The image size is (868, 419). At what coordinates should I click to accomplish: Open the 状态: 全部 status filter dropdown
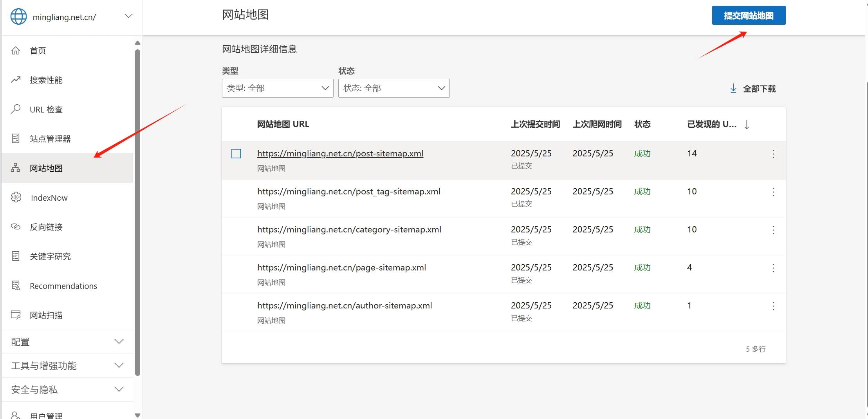tap(393, 88)
